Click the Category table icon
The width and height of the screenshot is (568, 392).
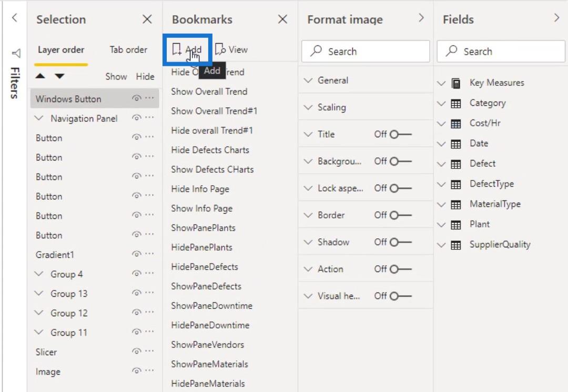455,104
